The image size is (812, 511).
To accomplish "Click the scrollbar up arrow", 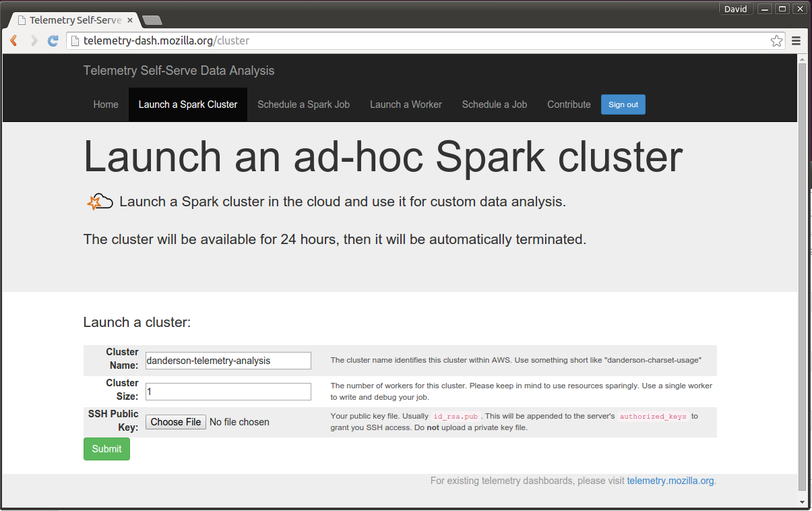I will (x=802, y=59).
